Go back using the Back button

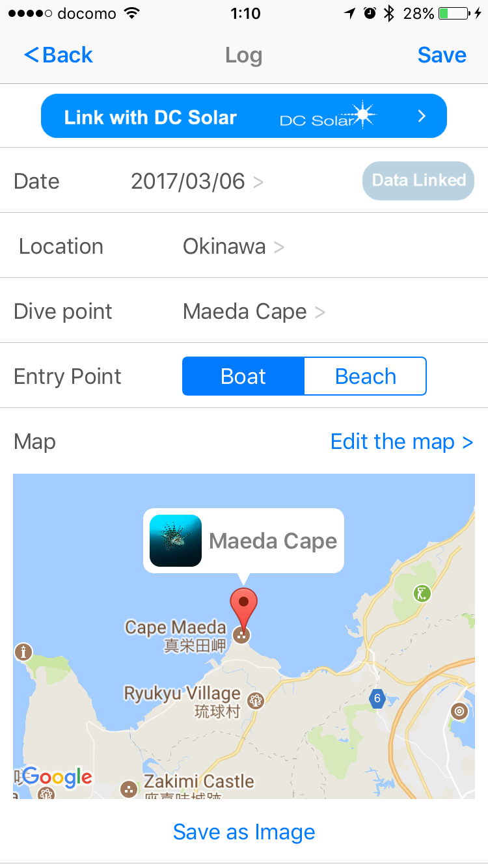[x=59, y=55]
